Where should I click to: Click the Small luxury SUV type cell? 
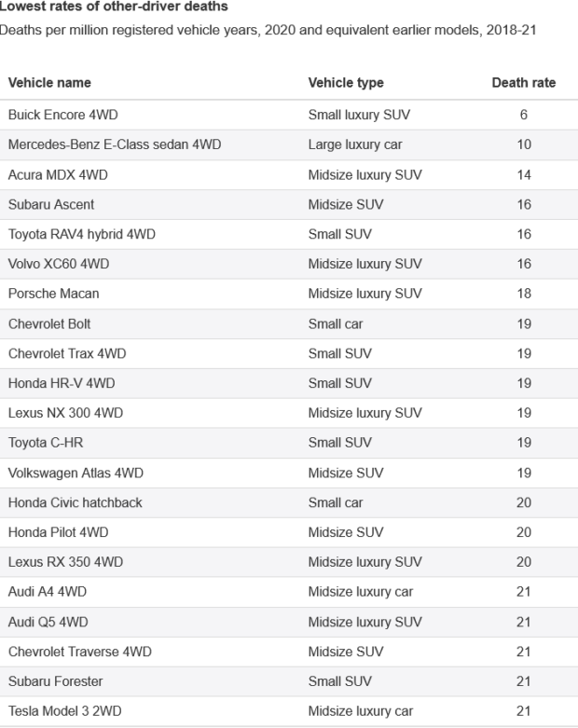click(x=358, y=115)
